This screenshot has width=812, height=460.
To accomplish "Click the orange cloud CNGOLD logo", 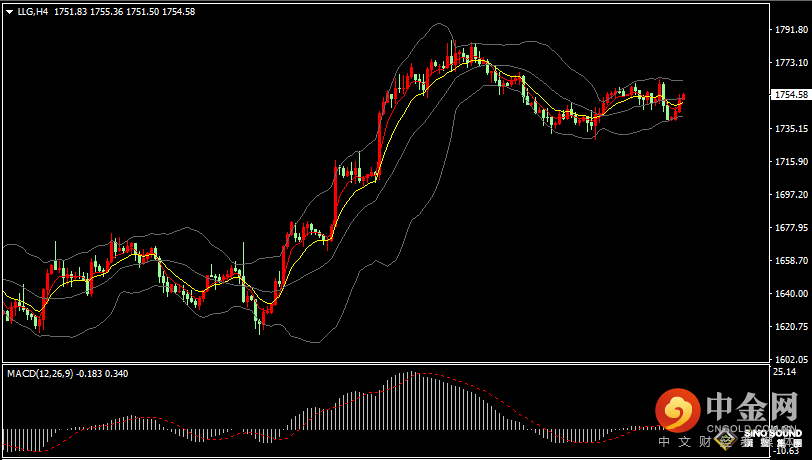I will click(x=679, y=410).
